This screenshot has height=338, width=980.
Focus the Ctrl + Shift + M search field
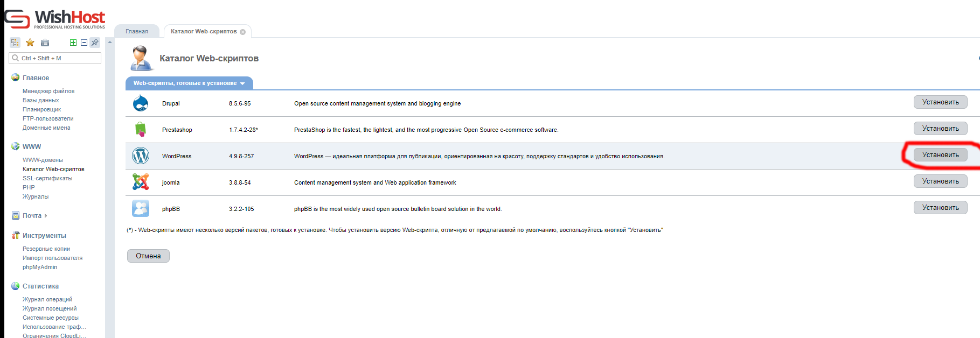55,58
